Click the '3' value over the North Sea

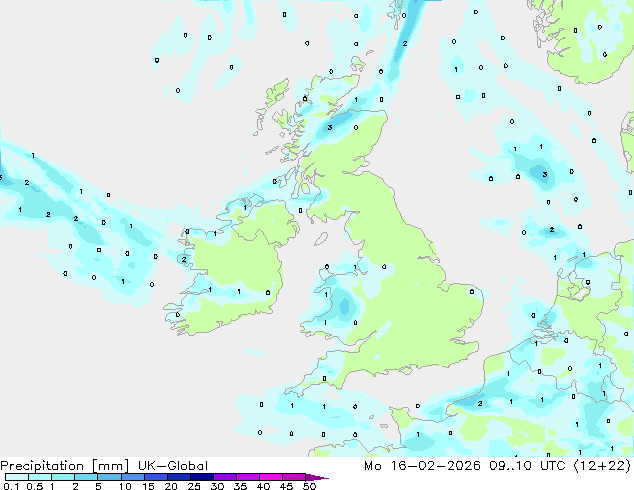(545, 174)
